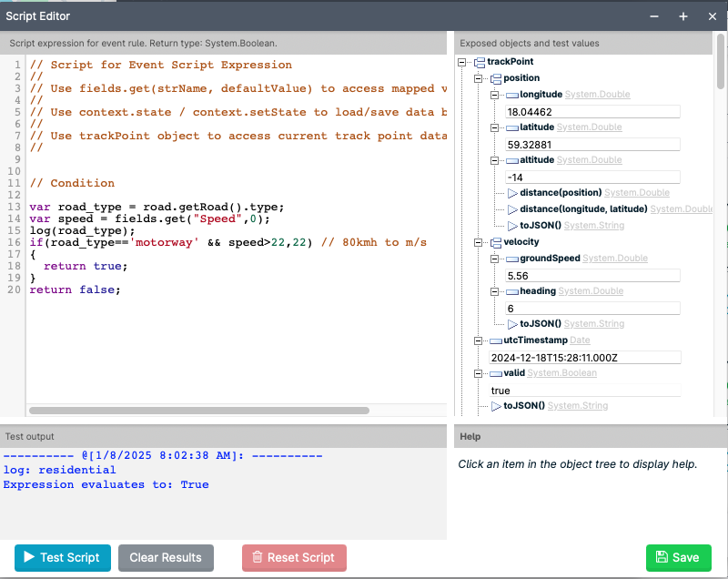Click the latitude property icon
Viewport: 728px width, 579px height.
click(512, 128)
